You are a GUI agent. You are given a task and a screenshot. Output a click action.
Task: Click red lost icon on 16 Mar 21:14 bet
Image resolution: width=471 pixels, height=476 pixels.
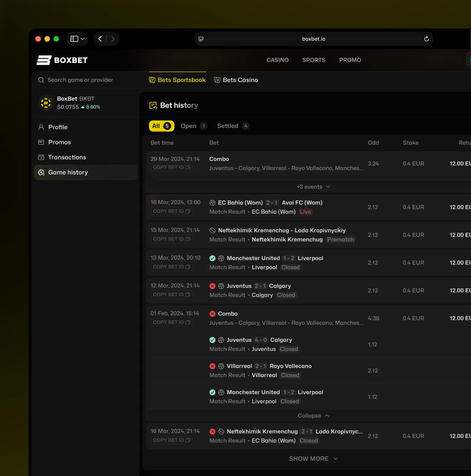coord(212,431)
